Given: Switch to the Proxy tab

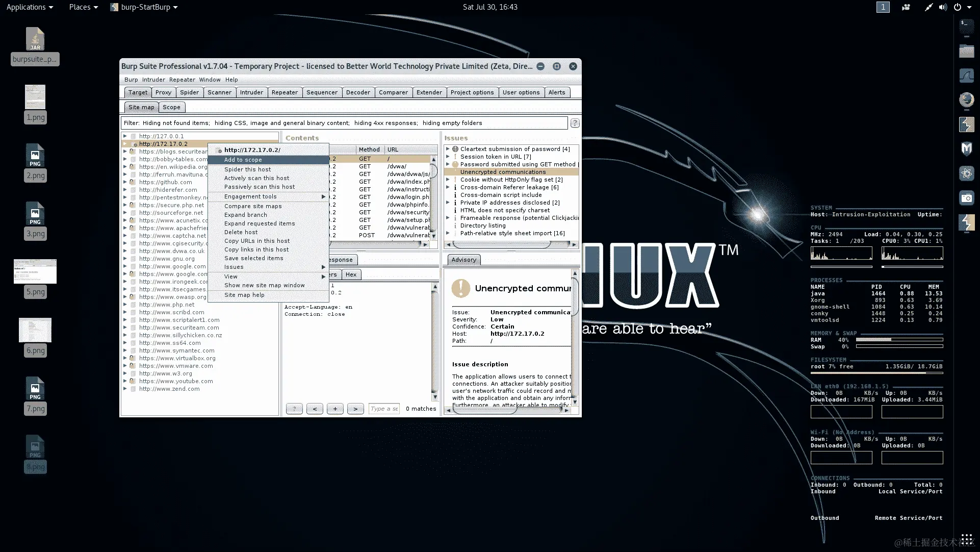Looking at the screenshot, I should click(x=163, y=92).
